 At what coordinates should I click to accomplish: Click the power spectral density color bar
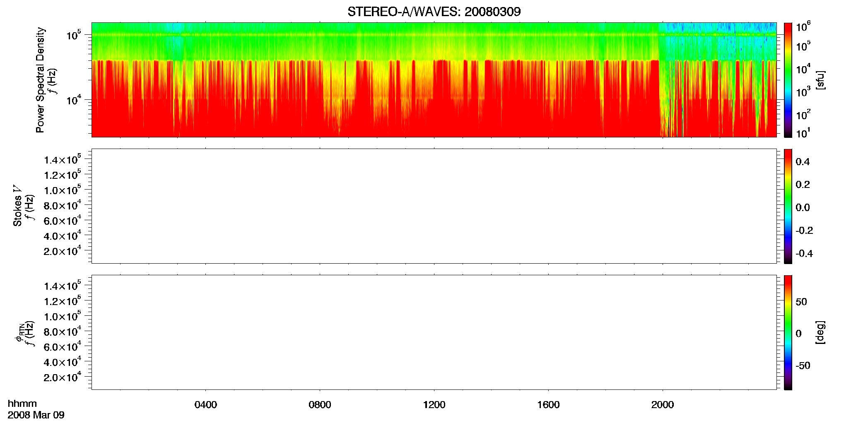click(x=788, y=80)
